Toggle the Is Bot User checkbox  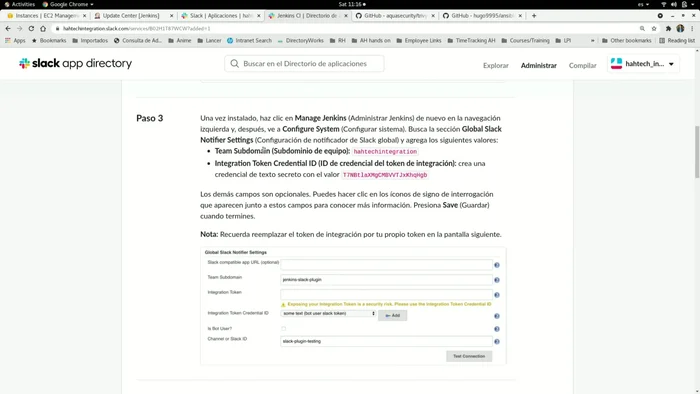[283, 329]
